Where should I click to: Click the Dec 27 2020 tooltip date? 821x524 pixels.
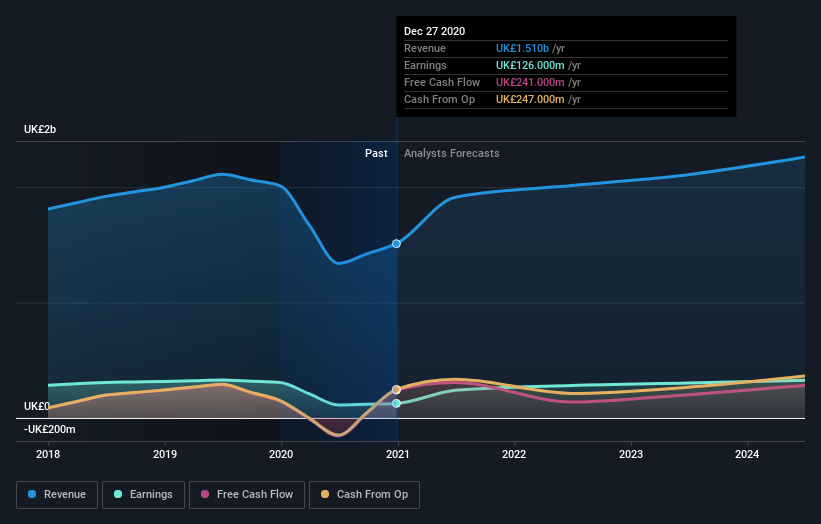click(435, 31)
